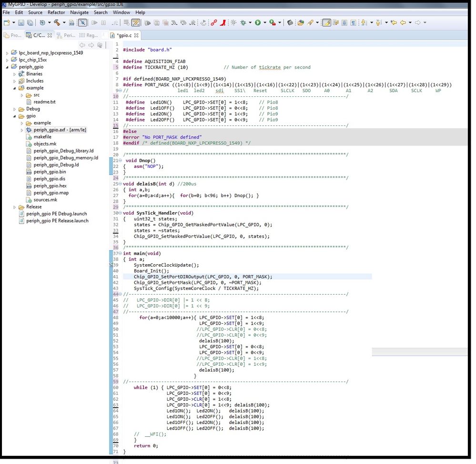Click the dark memory chip icon
476x464 pixels.
(290, 22)
